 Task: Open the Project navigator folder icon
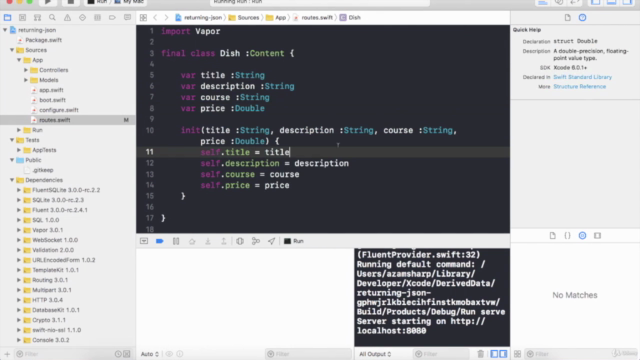pyautogui.click(x=7, y=18)
